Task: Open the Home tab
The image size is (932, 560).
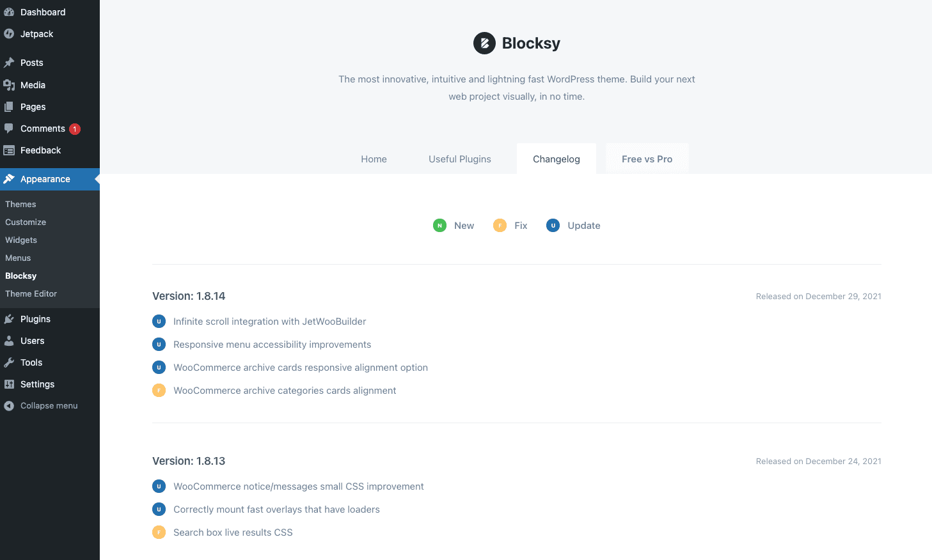Action: (x=374, y=159)
